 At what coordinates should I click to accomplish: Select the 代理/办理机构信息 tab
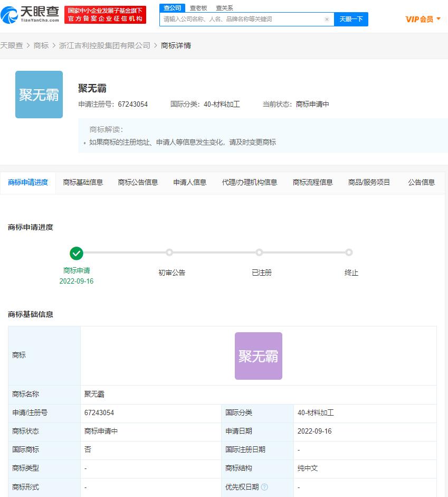click(x=250, y=182)
